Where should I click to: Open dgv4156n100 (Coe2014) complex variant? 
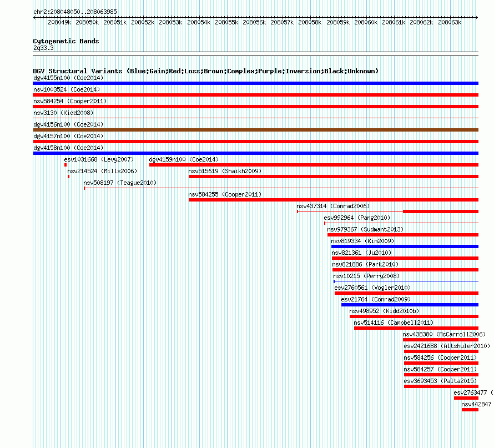pos(68,124)
